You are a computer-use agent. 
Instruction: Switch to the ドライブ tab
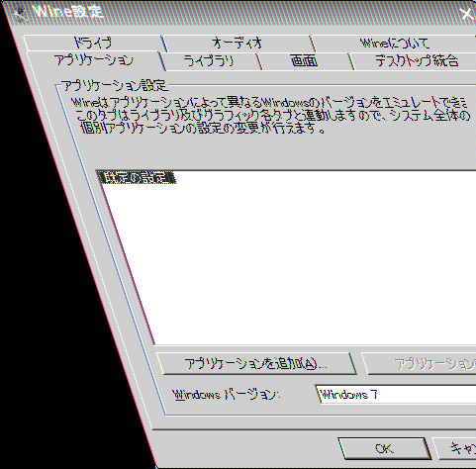tap(93, 44)
